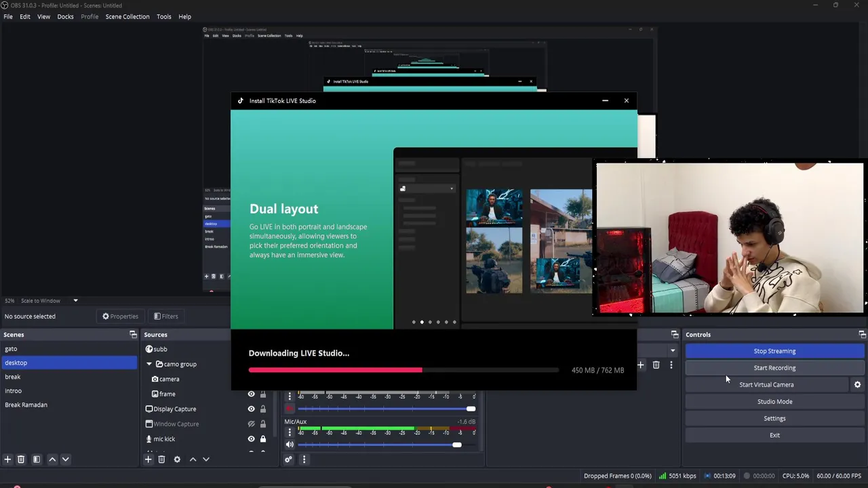Viewport: 868px width, 488px height.
Task: Open the Scene Collection menu
Action: coord(127,16)
